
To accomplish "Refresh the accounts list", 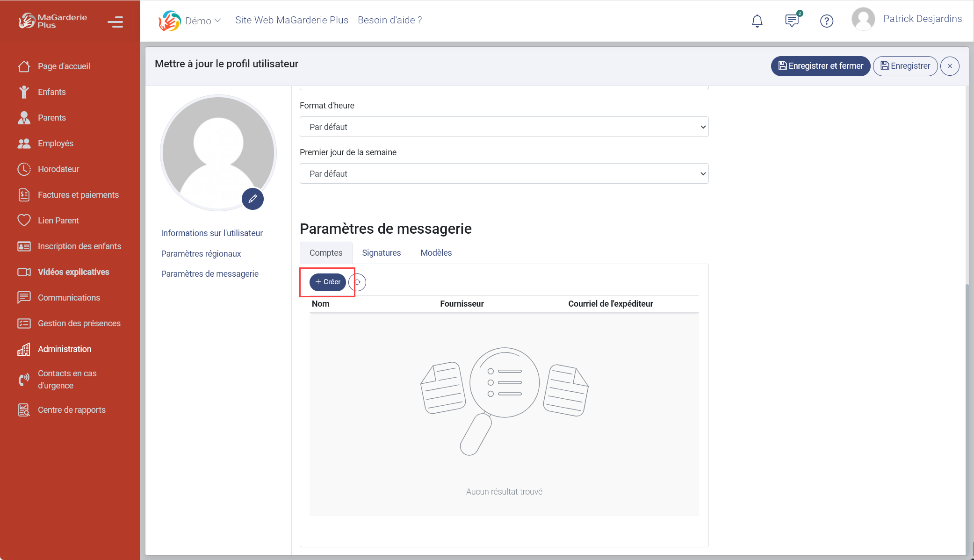I will click(x=357, y=282).
